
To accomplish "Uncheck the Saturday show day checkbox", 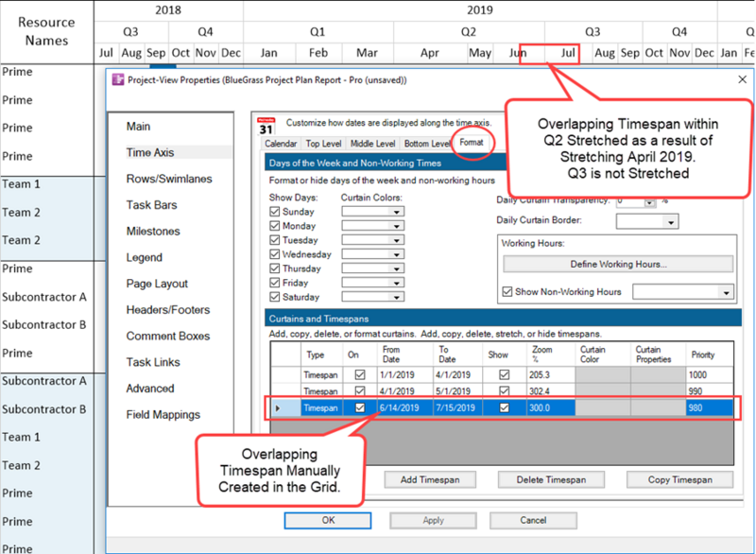I will click(x=275, y=297).
